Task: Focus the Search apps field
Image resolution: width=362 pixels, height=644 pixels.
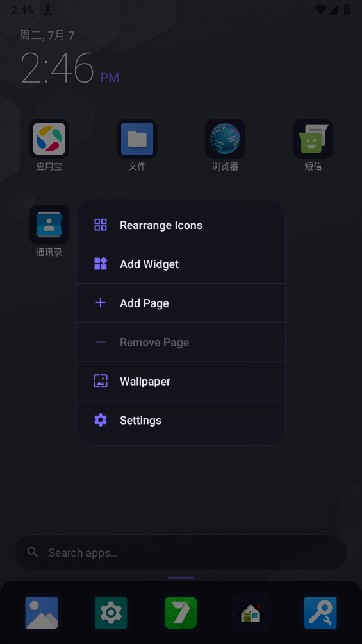Action: (x=181, y=552)
